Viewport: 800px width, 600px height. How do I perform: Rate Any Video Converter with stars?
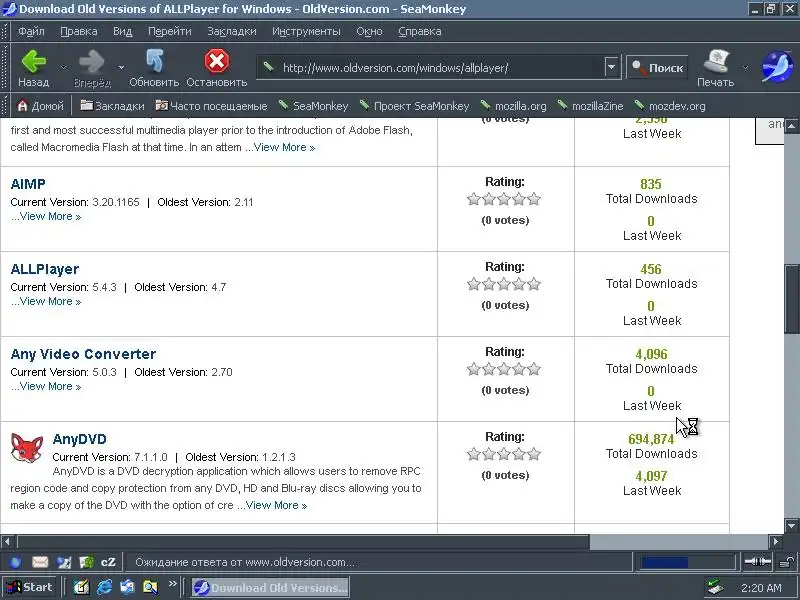(x=504, y=370)
